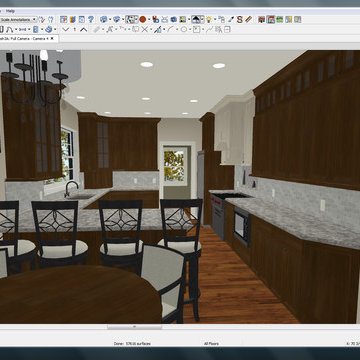This screenshot has height=360, width=360.
Task: Select the rectangle marquee icon beside the X
Action: [x=135, y=29]
